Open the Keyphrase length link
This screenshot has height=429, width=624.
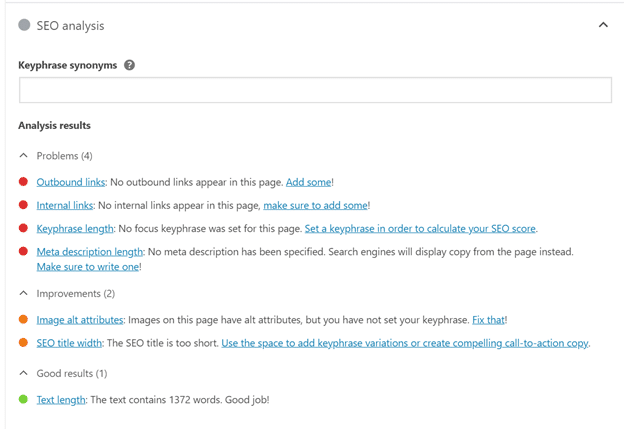coord(75,228)
